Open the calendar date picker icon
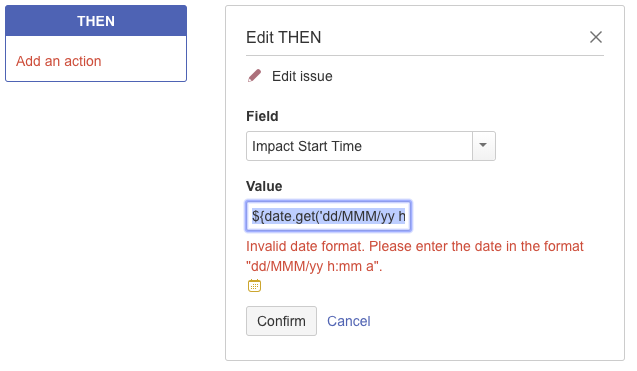Viewport: 637px width, 371px height. click(254, 286)
